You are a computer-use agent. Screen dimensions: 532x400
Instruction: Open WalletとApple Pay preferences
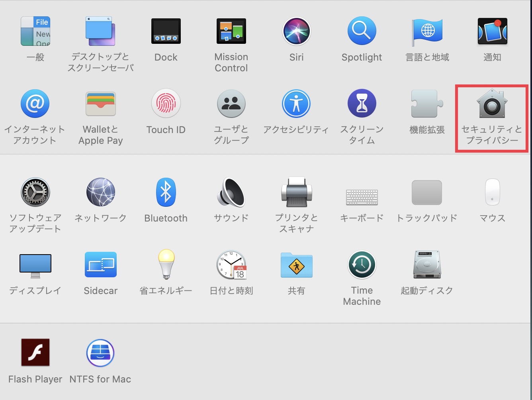tap(101, 104)
